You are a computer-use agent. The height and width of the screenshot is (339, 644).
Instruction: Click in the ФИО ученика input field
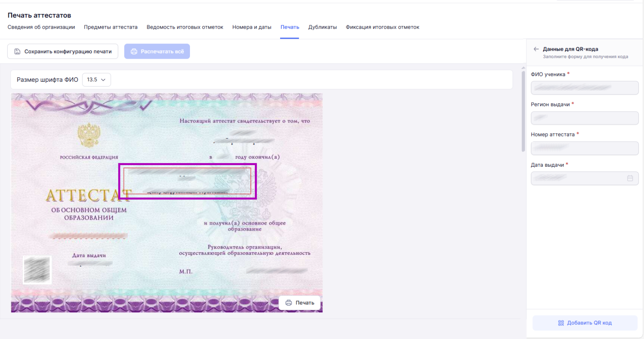[584, 88]
